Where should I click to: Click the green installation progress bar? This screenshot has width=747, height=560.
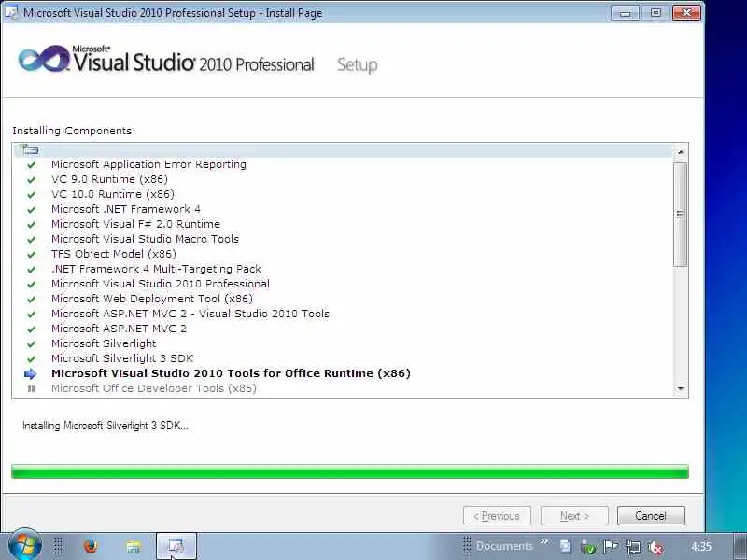pyautogui.click(x=349, y=471)
